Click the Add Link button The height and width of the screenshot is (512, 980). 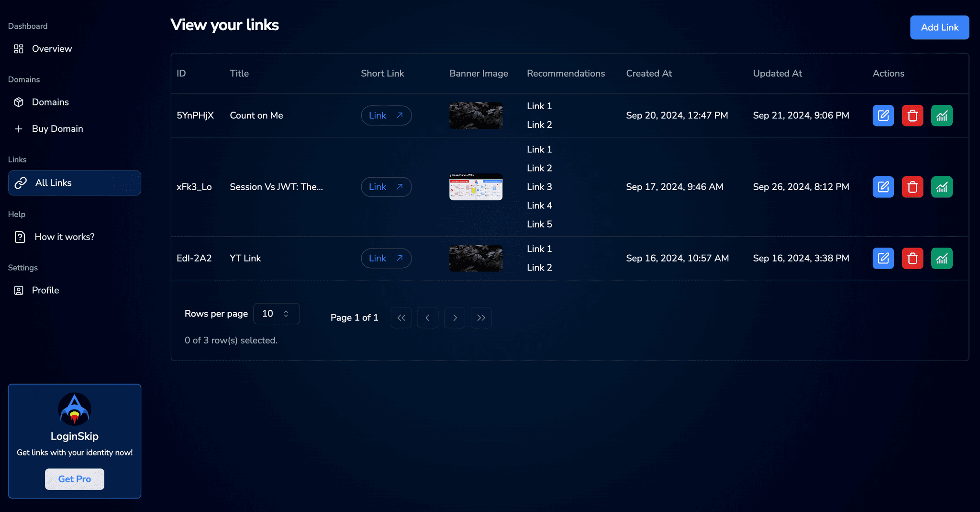939,27
